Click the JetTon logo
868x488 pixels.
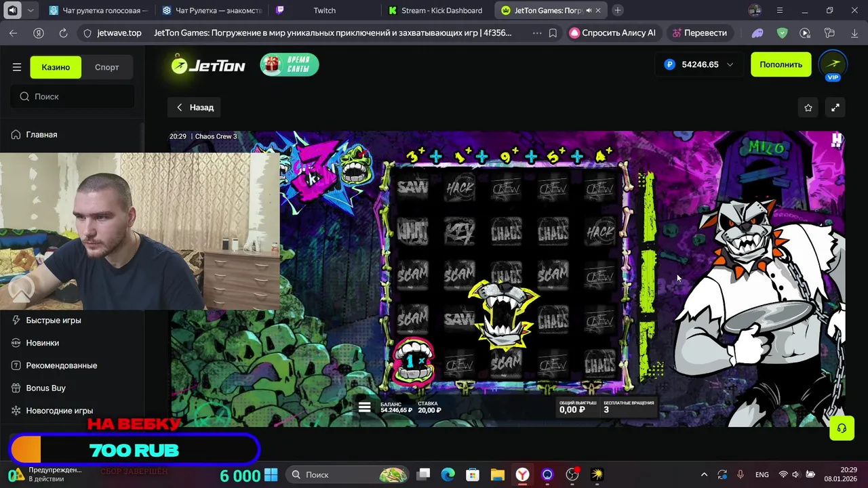(208, 65)
